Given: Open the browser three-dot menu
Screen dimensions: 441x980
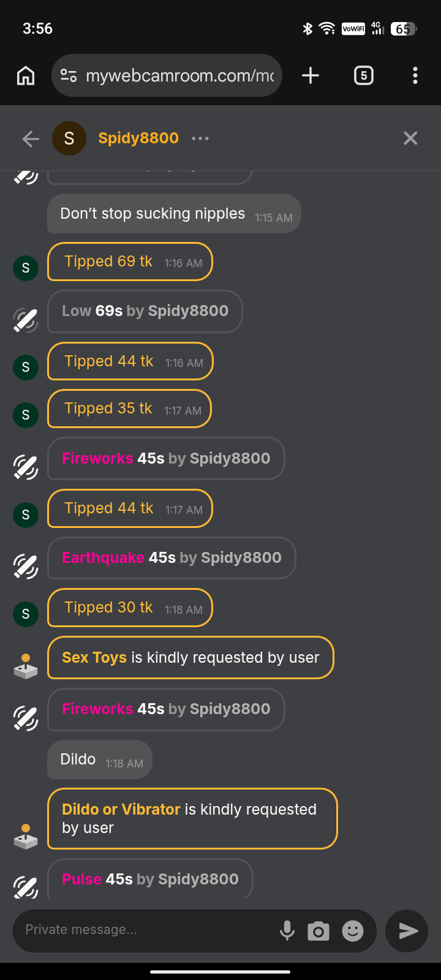Looking at the screenshot, I should [415, 76].
